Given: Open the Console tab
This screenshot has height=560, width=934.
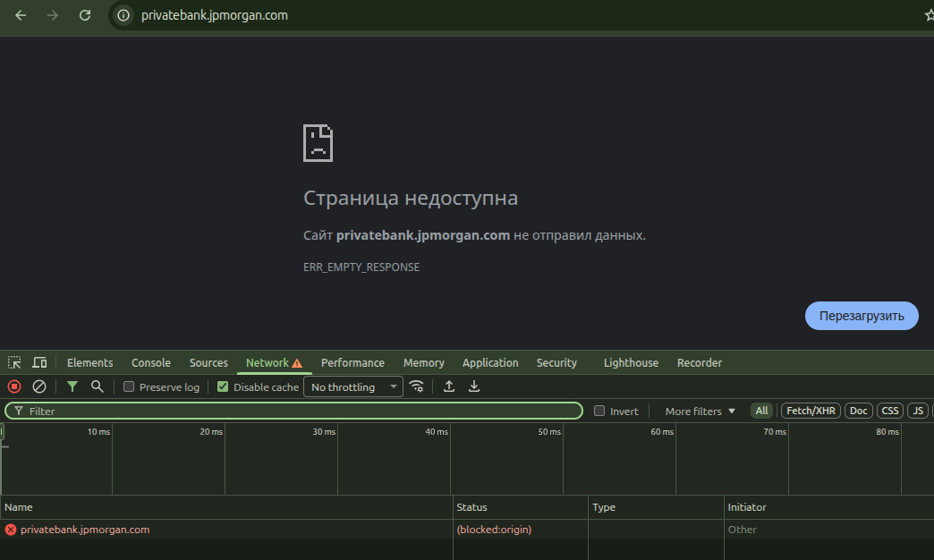Looking at the screenshot, I should coord(151,363).
